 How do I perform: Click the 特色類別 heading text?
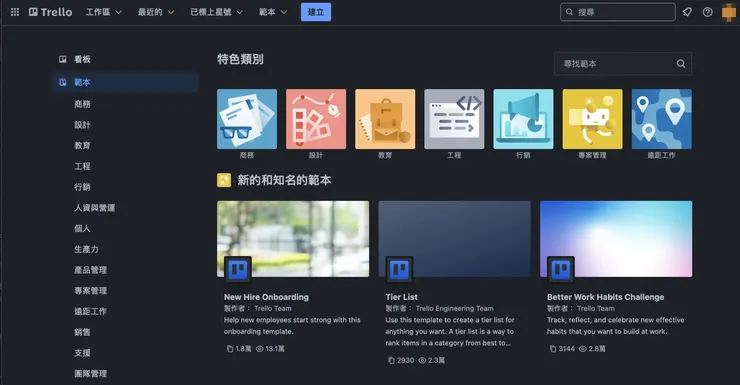(240, 59)
